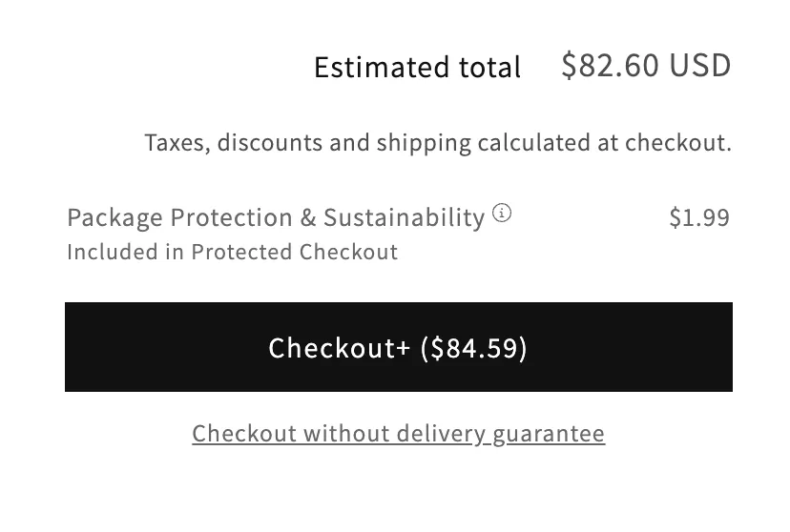790x532 pixels.
Task: Click the word Sustainability in the protection label
Action: coord(404,217)
